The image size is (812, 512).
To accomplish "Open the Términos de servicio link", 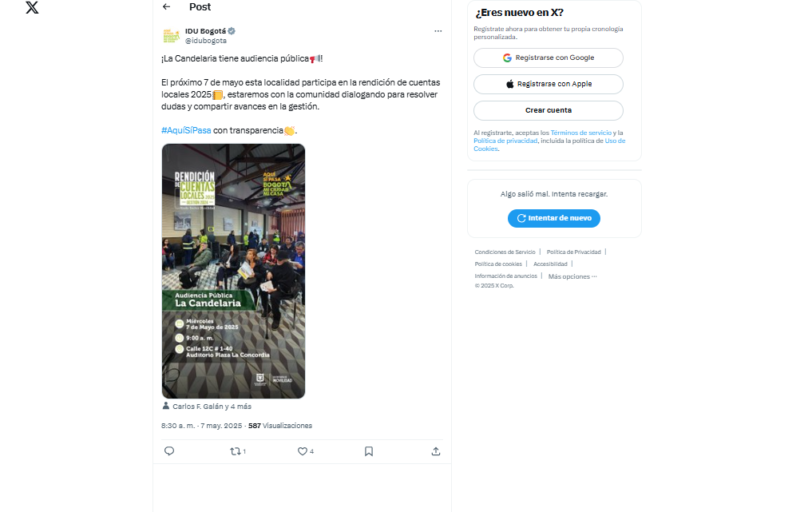I will coord(581,133).
